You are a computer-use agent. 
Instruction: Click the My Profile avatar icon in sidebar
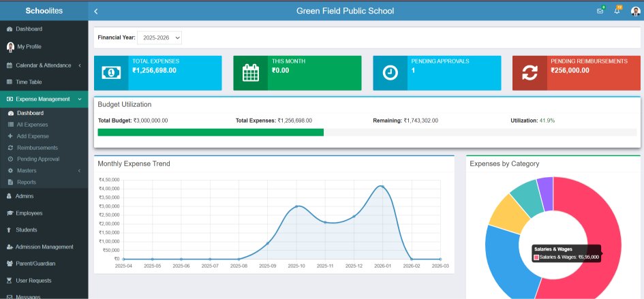click(x=11, y=47)
